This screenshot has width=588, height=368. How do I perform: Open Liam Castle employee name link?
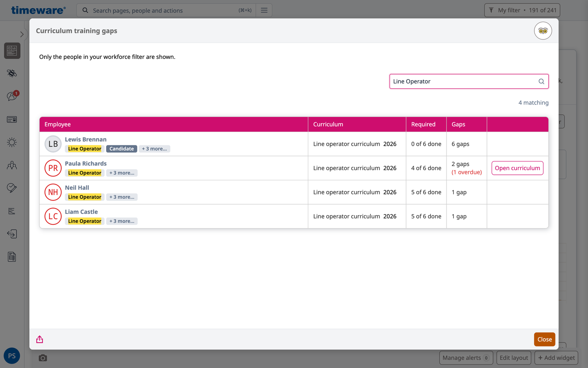[81, 212]
